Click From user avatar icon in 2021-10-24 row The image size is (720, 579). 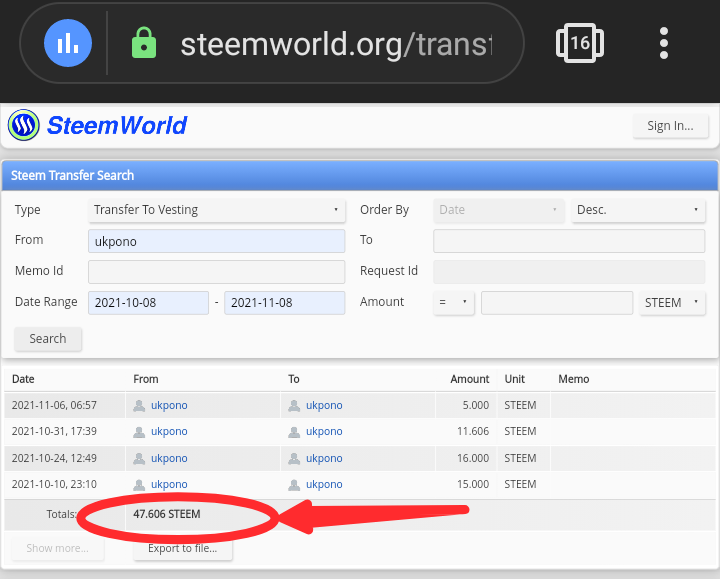pyautogui.click(x=139, y=458)
